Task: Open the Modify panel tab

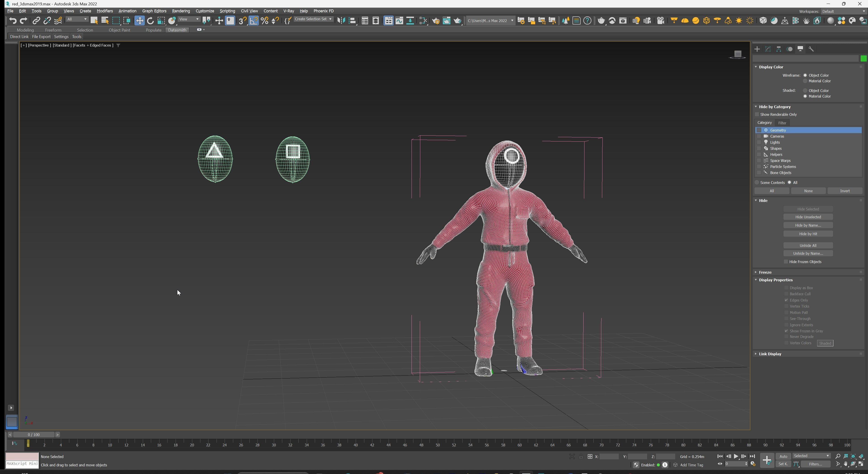Action: pos(768,49)
